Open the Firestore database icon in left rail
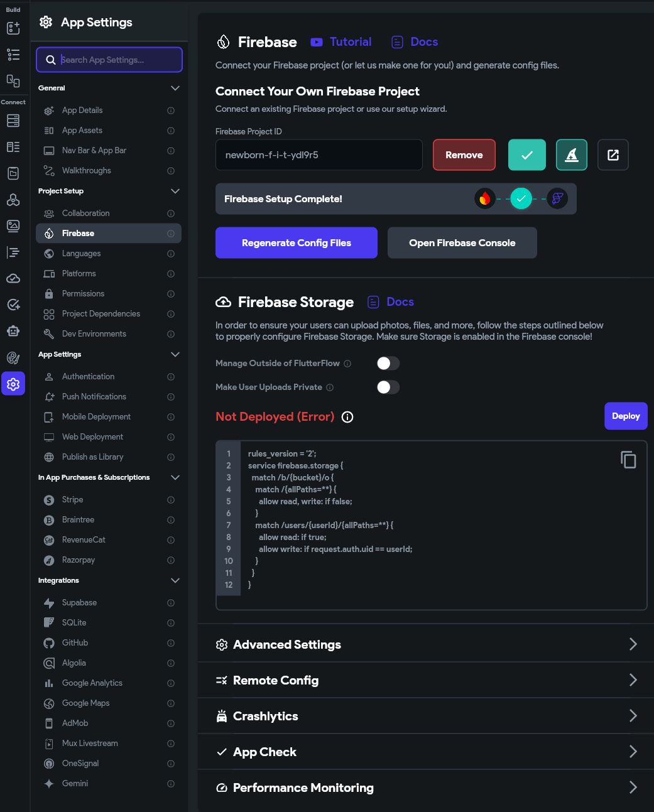Image resolution: width=654 pixels, height=812 pixels. coord(13,121)
